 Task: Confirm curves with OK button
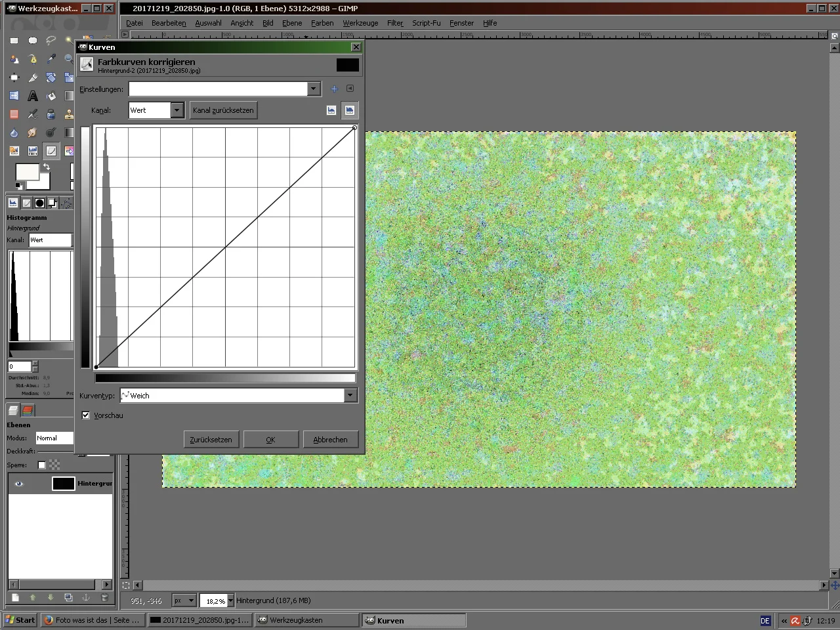pyautogui.click(x=270, y=440)
